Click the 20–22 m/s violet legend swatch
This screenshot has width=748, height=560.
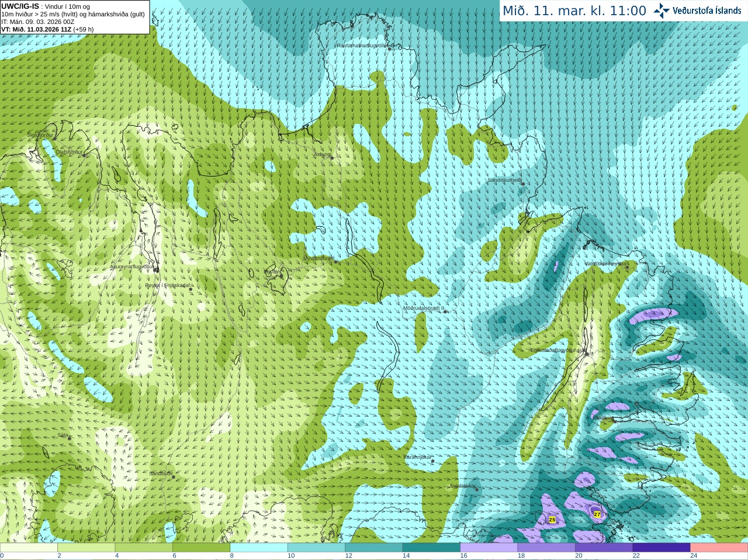point(604,548)
